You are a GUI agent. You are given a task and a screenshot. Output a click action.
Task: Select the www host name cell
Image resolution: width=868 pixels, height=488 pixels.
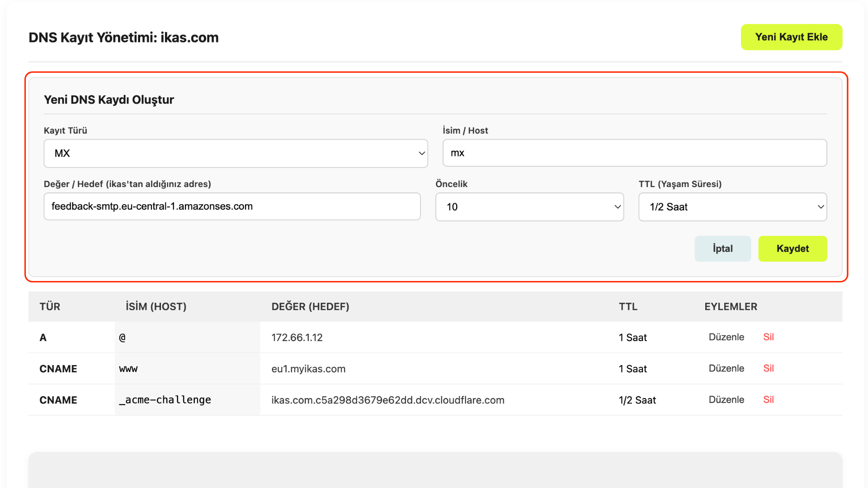[187, 369]
